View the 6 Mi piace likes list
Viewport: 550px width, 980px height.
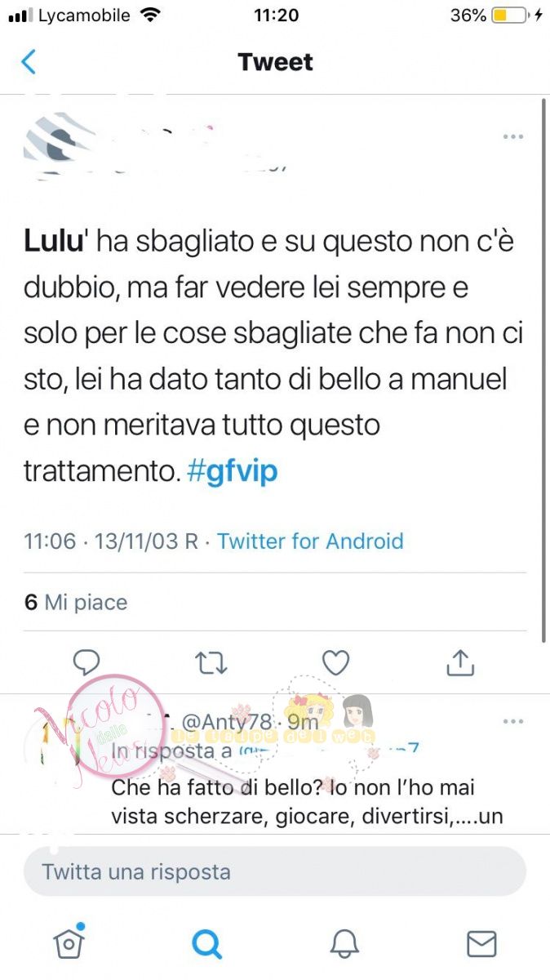76,603
